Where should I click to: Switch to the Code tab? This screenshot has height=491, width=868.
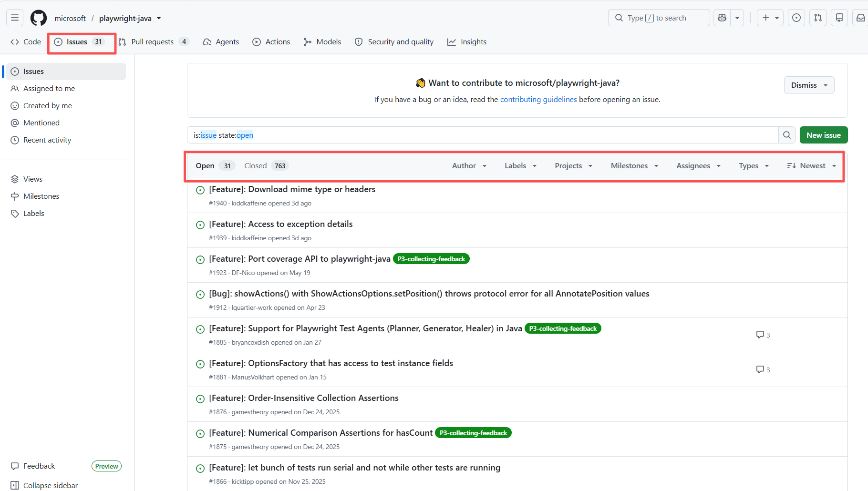pos(26,42)
